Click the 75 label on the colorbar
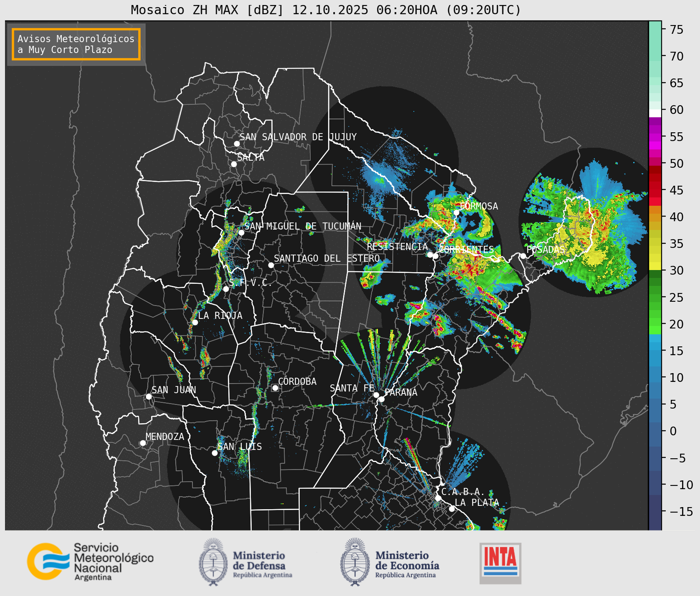This screenshot has height=596, width=700. (677, 30)
